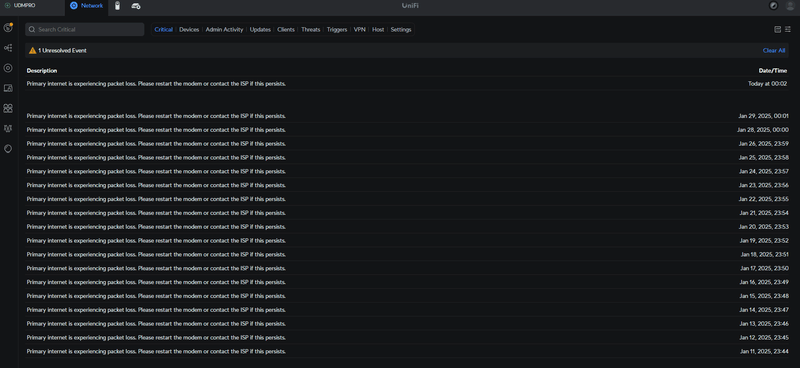This screenshot has height=368, width=800.
Task: Switch to the Host tab
Action: point(378,30)
